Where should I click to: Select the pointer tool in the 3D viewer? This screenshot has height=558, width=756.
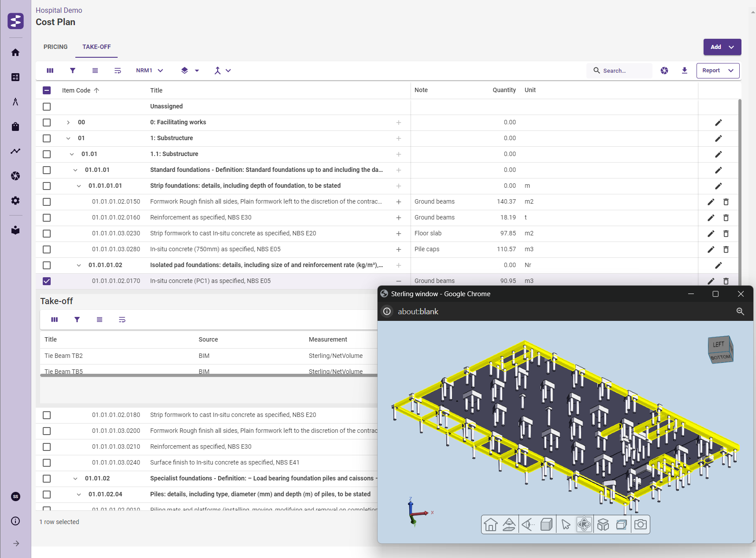566,525
